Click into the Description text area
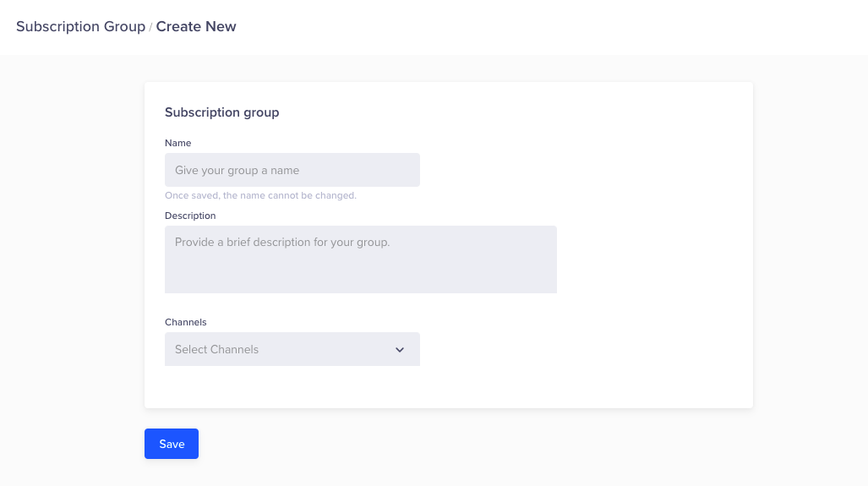This screenshot has width=868, height=486. click(x=360, y=259)
